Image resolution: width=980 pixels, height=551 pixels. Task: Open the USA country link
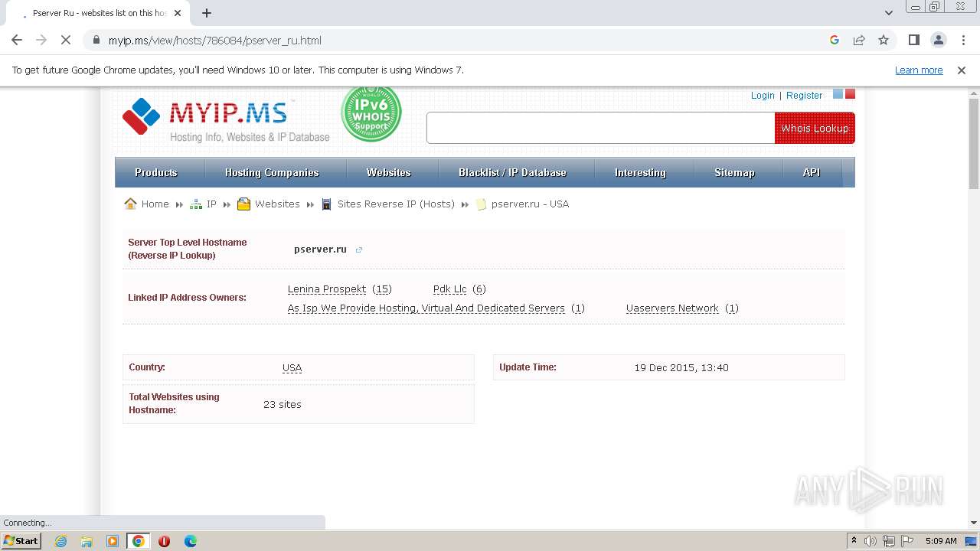292,368
